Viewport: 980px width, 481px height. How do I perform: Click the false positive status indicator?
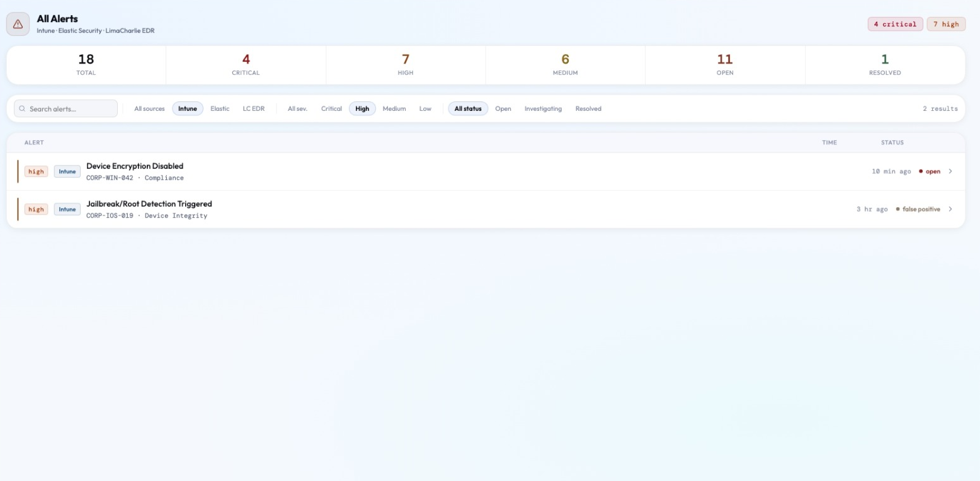tap(918, 209)
